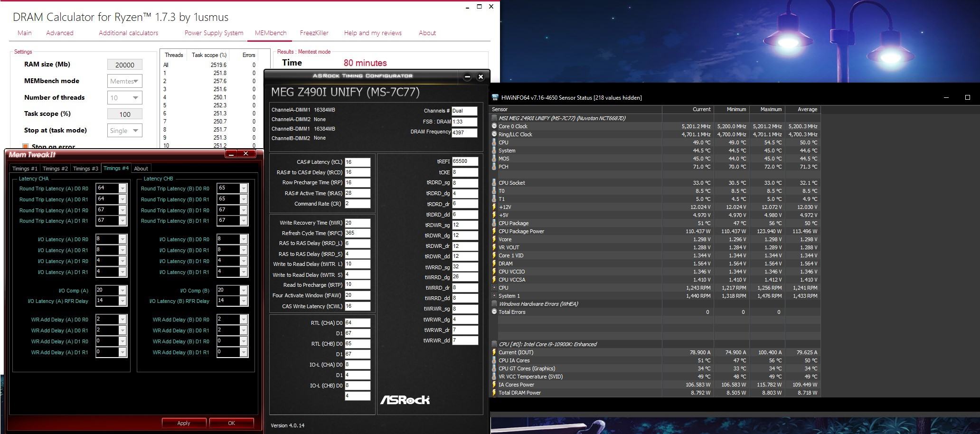Click the thermometer icon beside CPU IA Cores
This screenshot has width=980, height=434.
click(x=494, y=360)
